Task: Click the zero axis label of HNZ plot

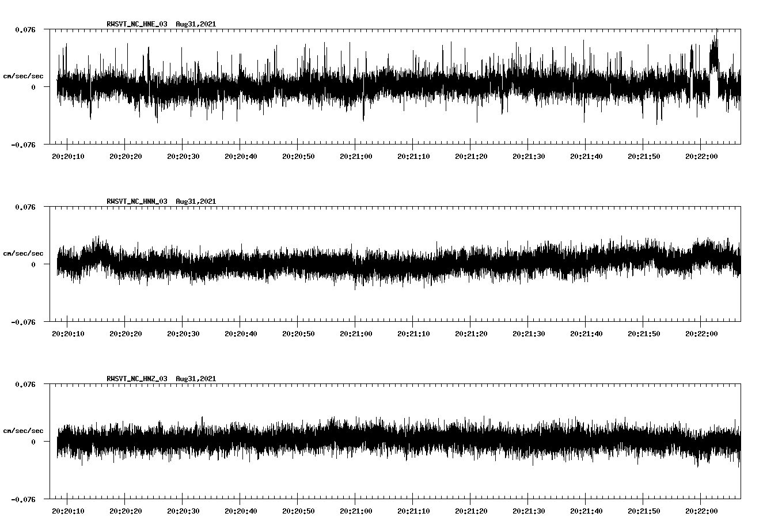Action: tap(33, 442)
